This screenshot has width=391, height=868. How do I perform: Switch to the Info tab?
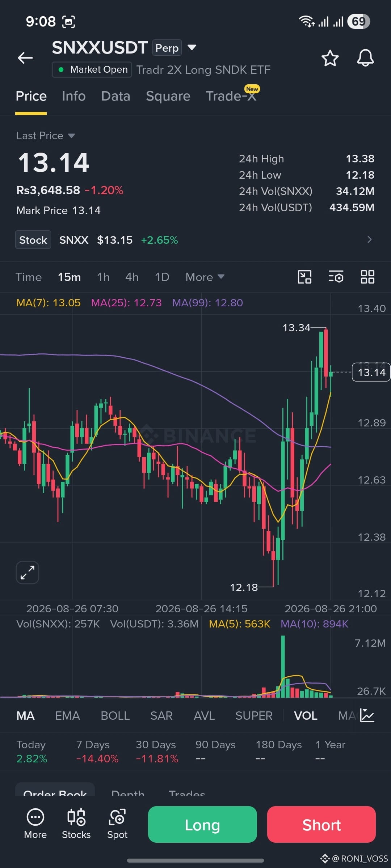(74, 96)
